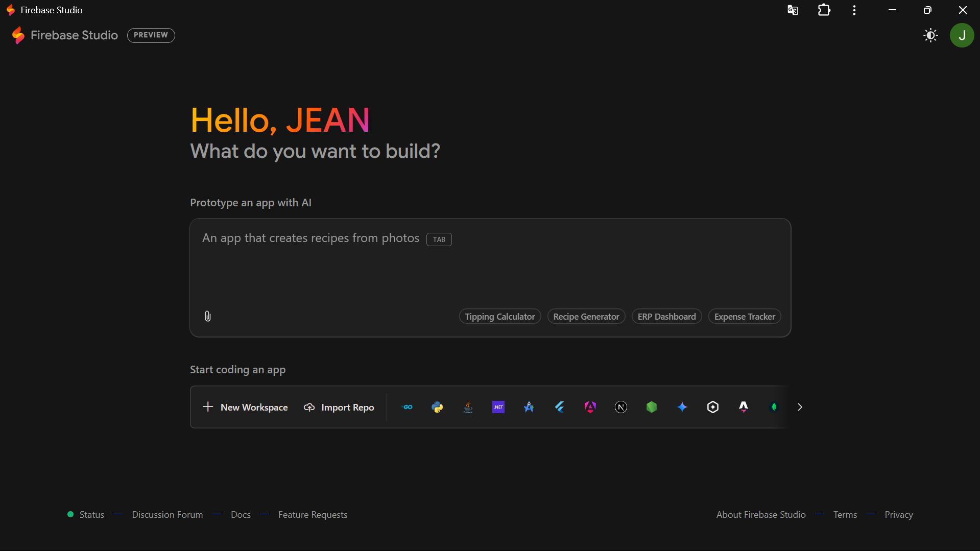
Task: Open the Astro template
Action: 744,407
